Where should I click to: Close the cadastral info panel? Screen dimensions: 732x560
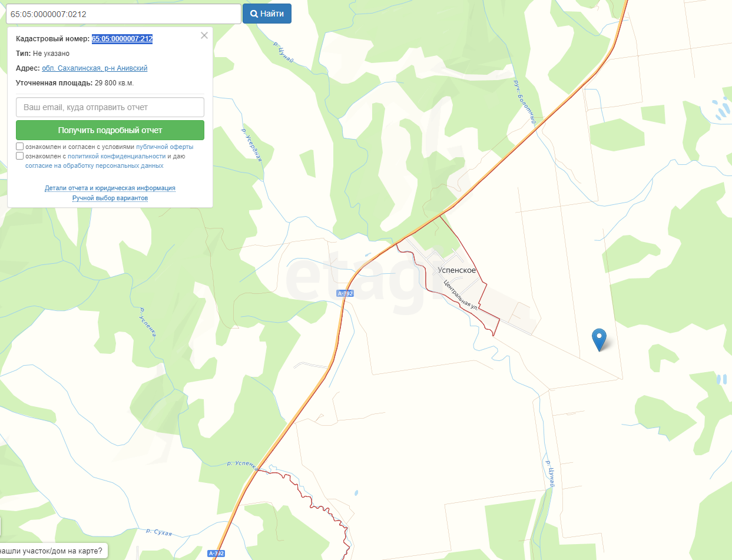coord(204,35)
